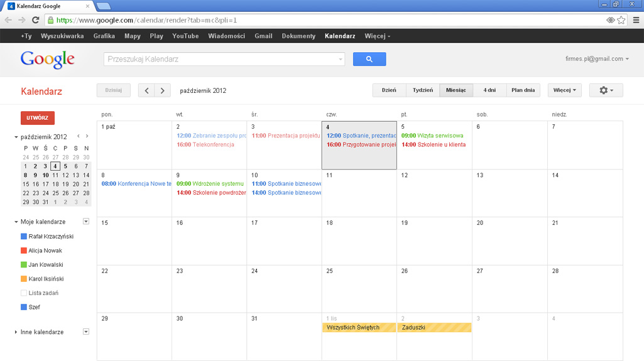Open Prezentacja projektu event
Image resolution: width=644 pixels, height=361 pixels.
coord(286,136)
